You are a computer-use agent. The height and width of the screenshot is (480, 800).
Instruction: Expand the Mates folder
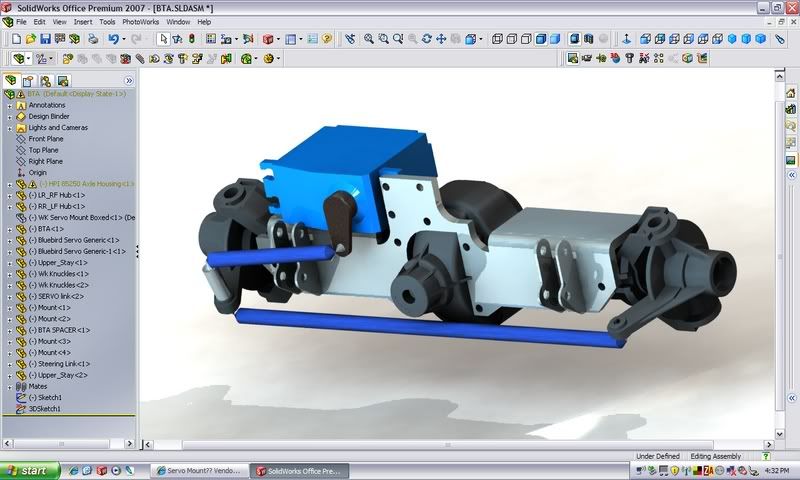(x=9, y=387)
